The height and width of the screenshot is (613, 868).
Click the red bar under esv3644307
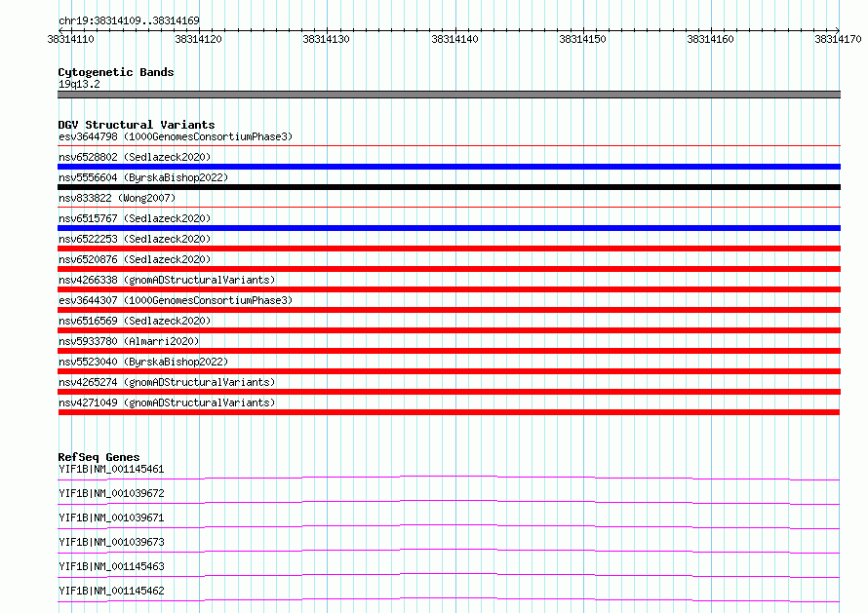(449, 310)
